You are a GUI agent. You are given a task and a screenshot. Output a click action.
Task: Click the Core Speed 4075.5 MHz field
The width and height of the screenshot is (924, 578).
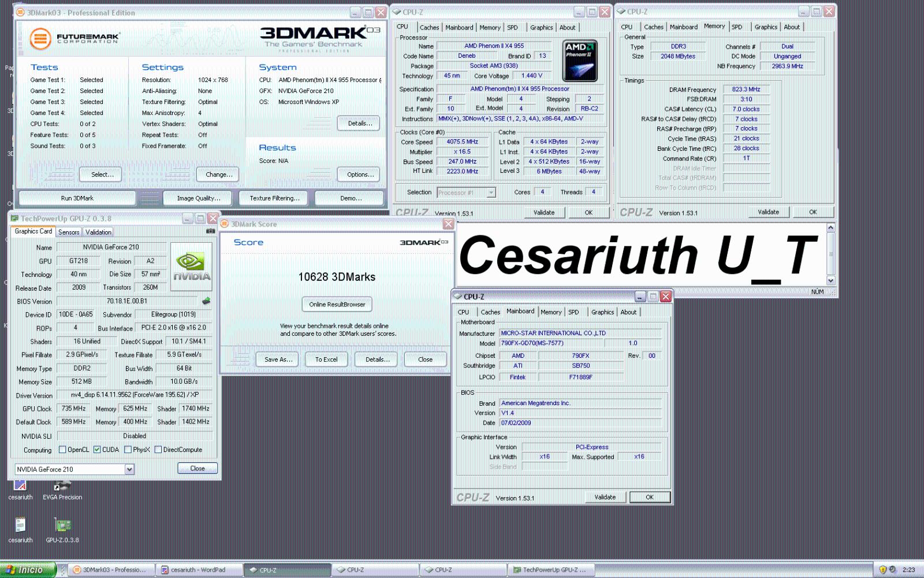point(462,142)
